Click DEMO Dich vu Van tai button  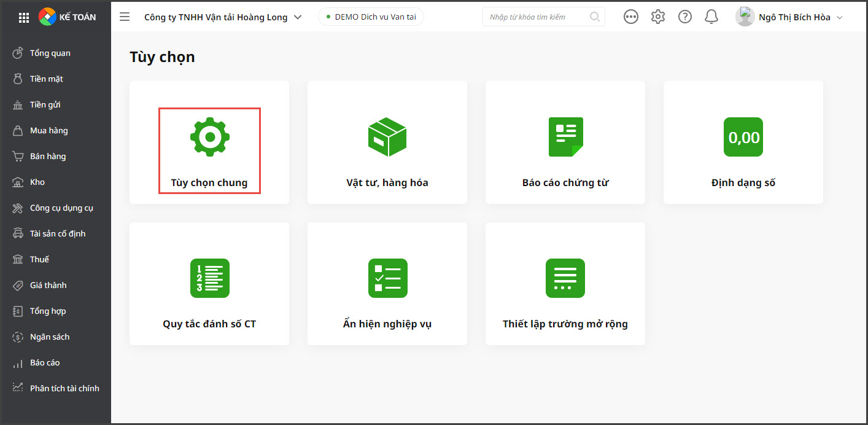(x=371, y=17)
